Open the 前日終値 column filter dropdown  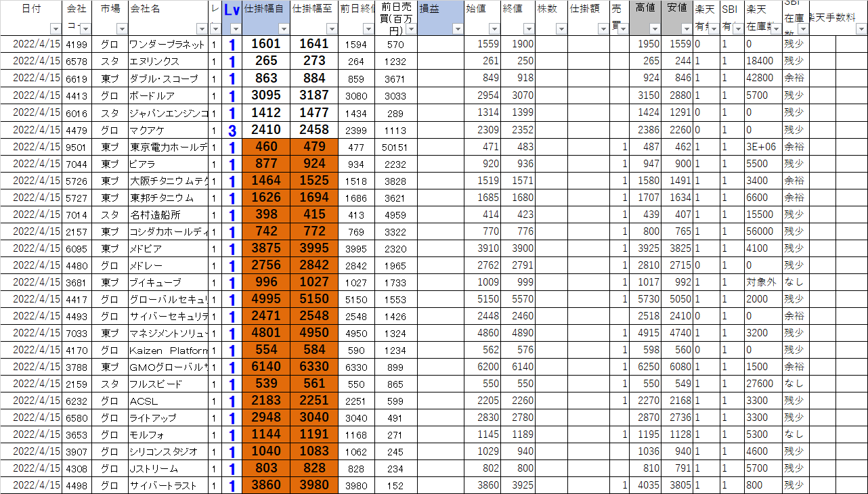[368, 29]
